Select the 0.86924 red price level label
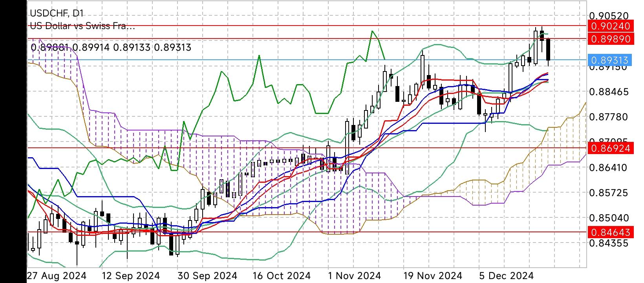The height and width of the screenshot is (283, 644). (611, 148)
